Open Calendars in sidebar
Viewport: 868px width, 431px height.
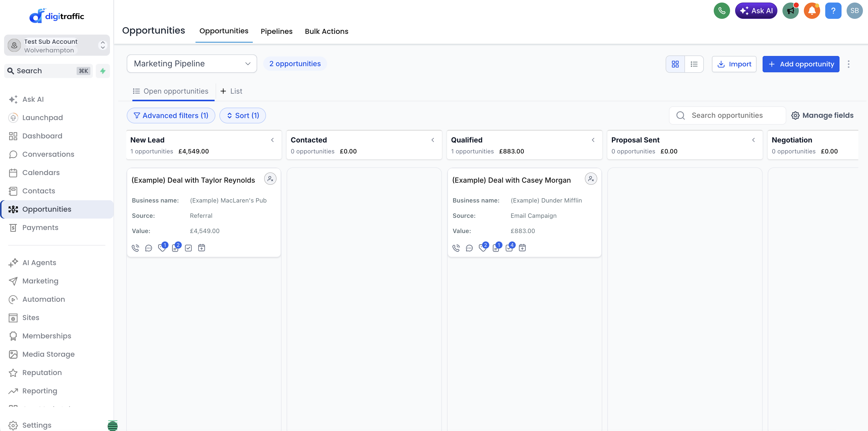tap(57, 173)
